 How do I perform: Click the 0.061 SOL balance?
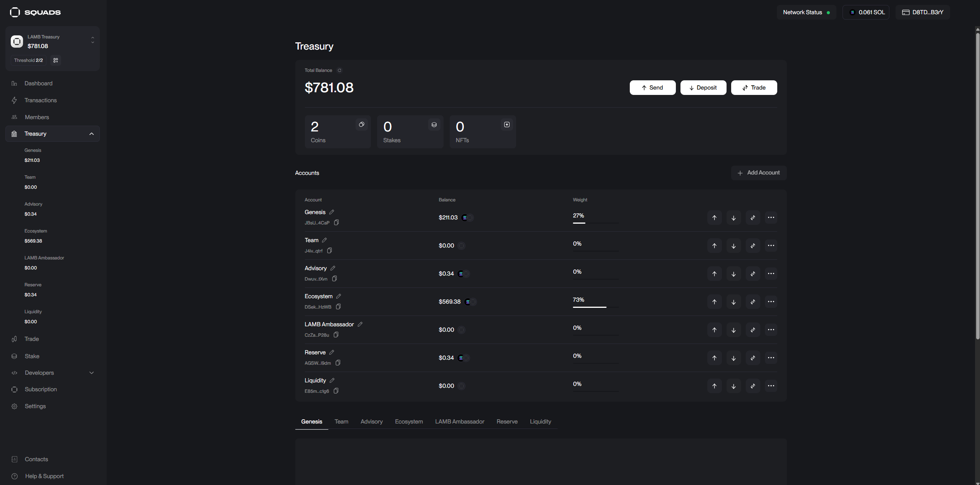click(866, 12)
